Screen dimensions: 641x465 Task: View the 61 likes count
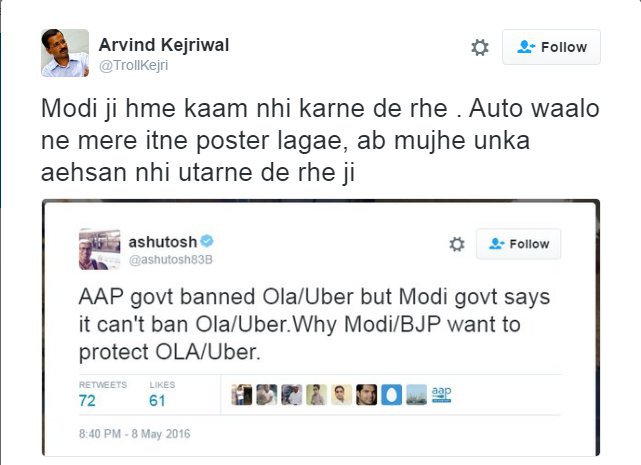[157, 401]
